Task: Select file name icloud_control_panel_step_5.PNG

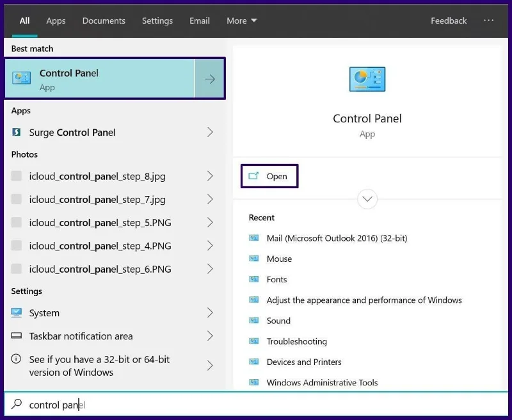Action: 100,223
